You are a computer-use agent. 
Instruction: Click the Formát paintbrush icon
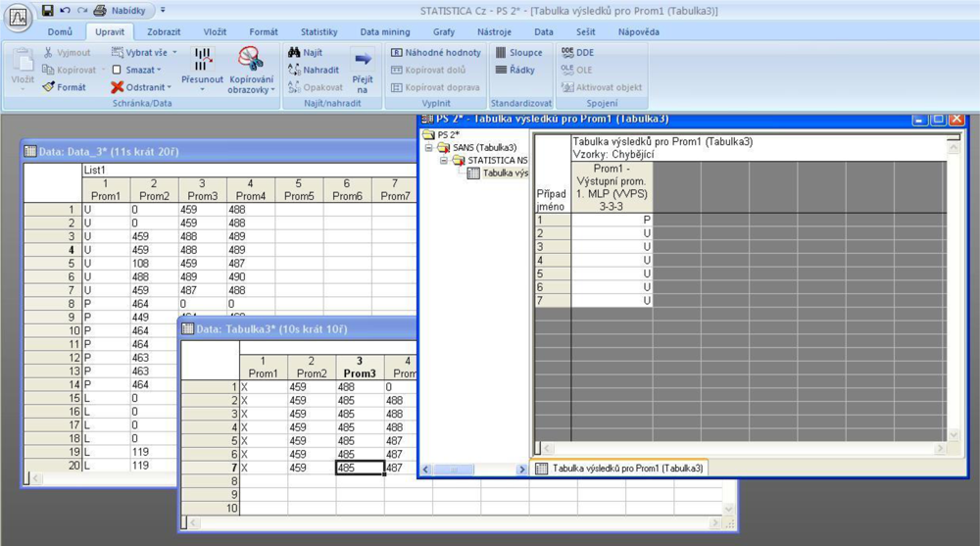49,87
